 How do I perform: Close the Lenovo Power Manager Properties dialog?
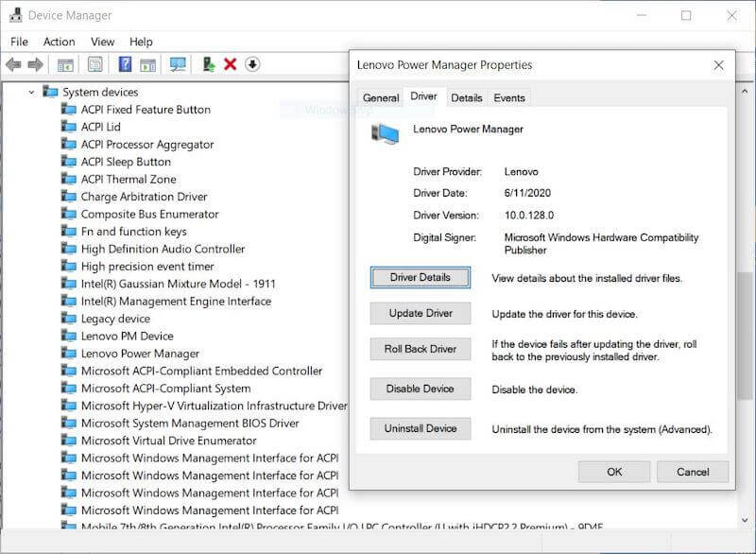(718, 65)
